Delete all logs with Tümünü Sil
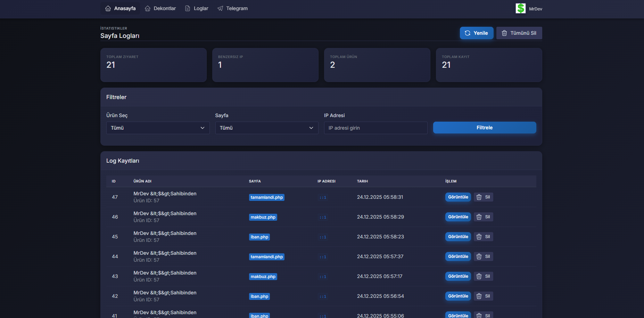 519,33
